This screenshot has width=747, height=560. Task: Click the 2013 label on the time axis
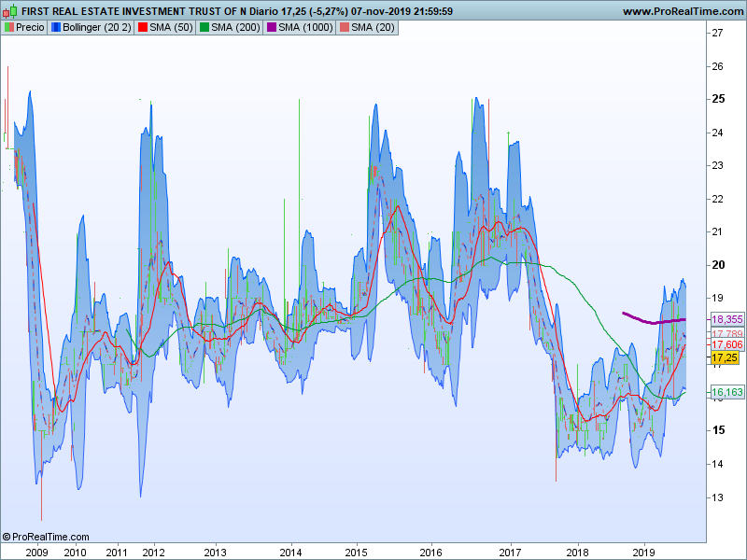pyautogui.click(x=216, y=553)
